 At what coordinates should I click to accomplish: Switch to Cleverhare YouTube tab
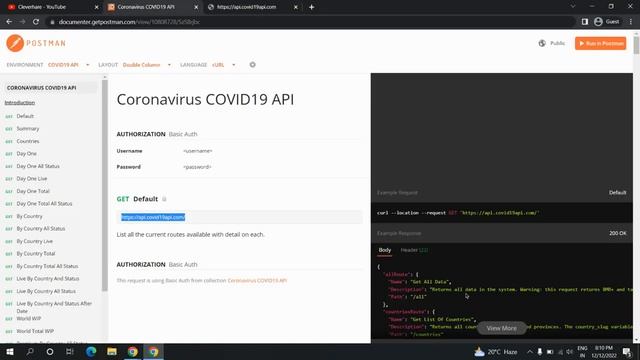[x=50, y=7]
